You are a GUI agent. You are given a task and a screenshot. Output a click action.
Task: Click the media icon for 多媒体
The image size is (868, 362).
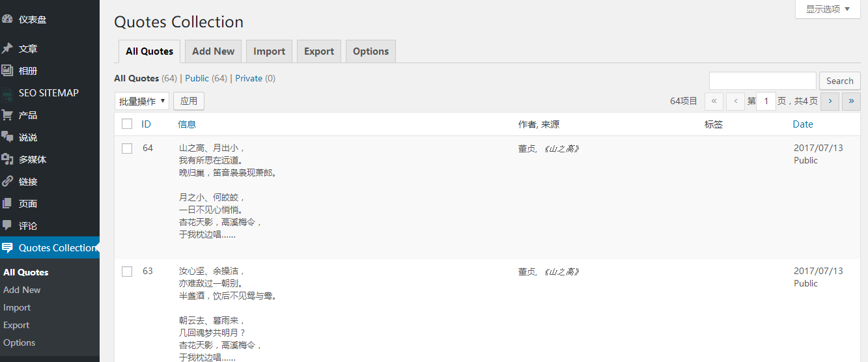[7, 160]
